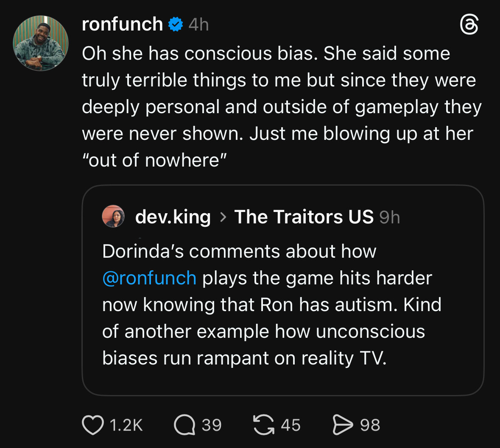Screen dimensions: 500x448
Task: Open ronfunch's profile picture
Action: [41, 43]
